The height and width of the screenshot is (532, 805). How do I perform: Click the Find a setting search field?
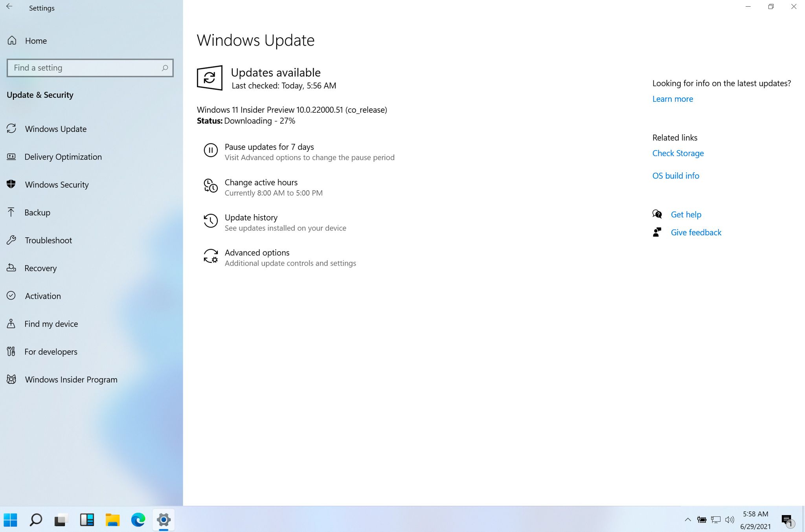[x=89, y=67]
